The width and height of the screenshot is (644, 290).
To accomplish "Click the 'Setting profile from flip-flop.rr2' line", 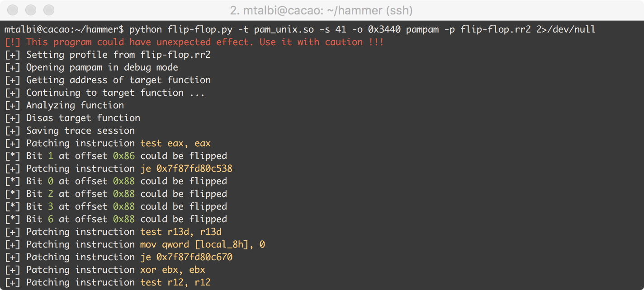I will click(x=108, y=55).
